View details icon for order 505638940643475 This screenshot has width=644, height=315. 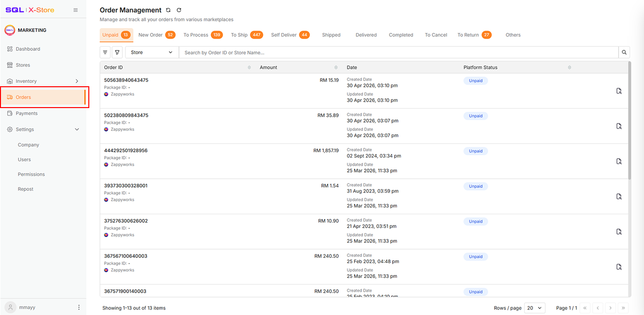[x=619, y=91]
